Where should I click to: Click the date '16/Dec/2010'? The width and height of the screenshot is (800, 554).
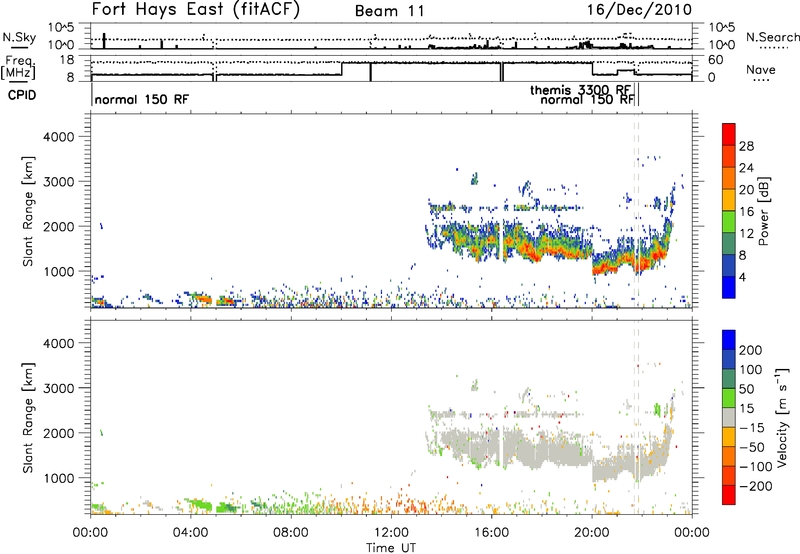[x=639, y=9]
